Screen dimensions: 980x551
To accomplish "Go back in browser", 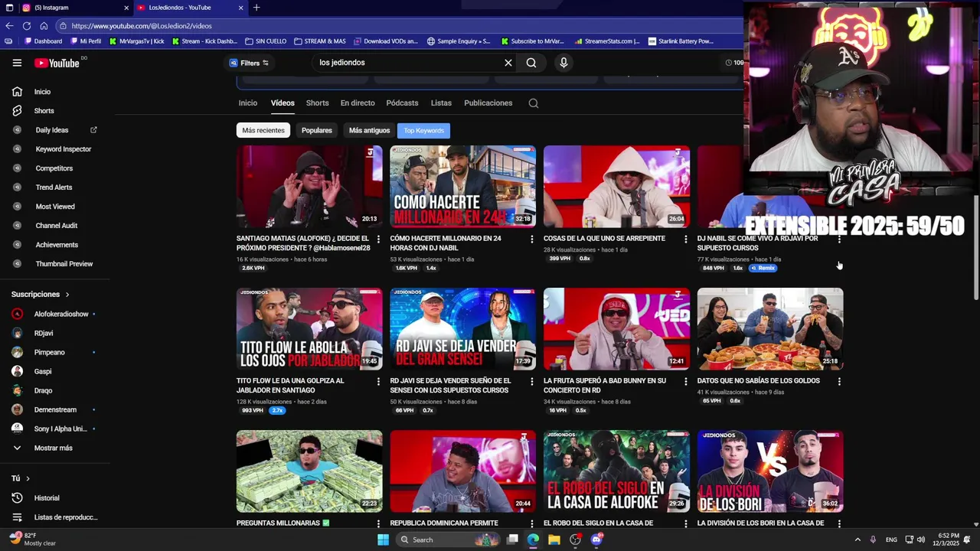I will tap(9, 26).
